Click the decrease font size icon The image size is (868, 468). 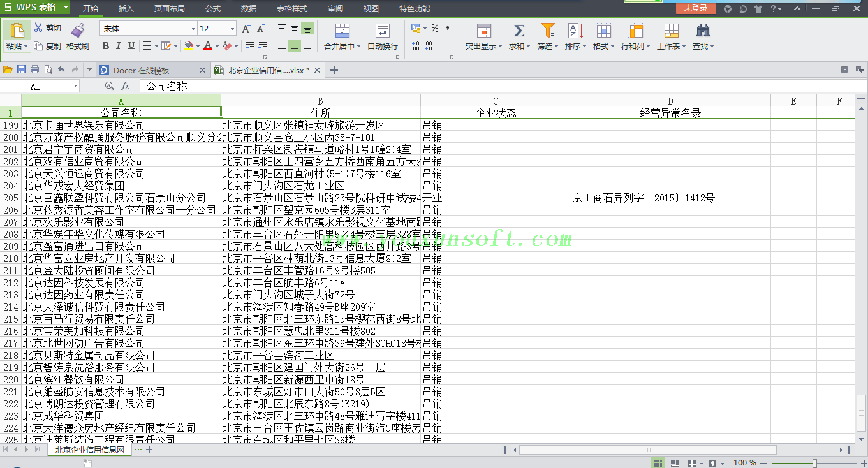(260, 29)
